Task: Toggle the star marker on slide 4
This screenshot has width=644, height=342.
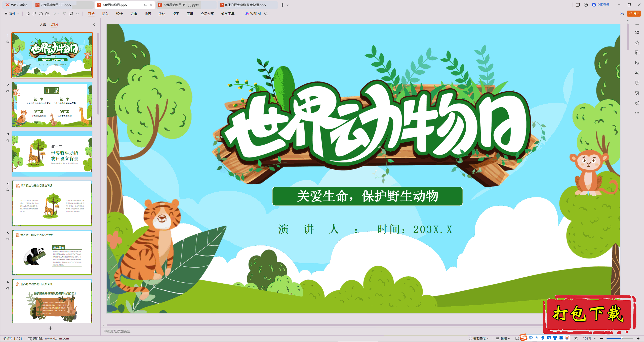Action: (8, 190)
